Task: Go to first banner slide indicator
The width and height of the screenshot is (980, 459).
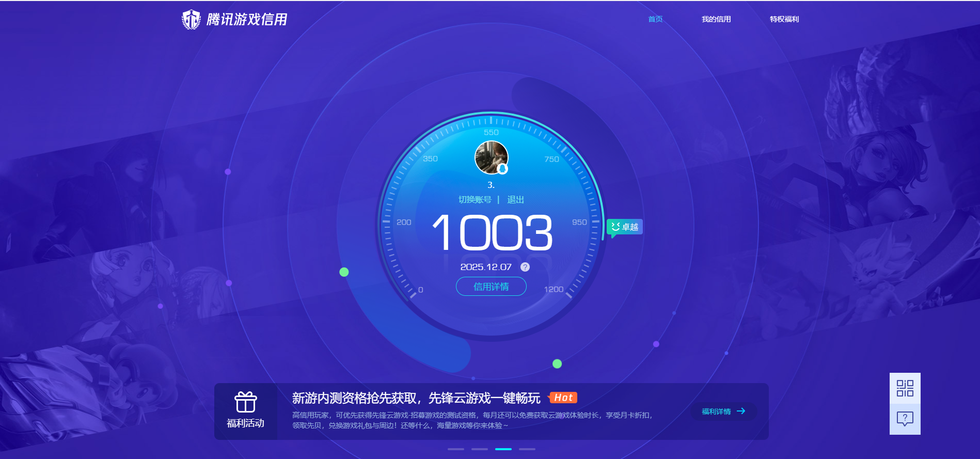Action: pos(456,449)
